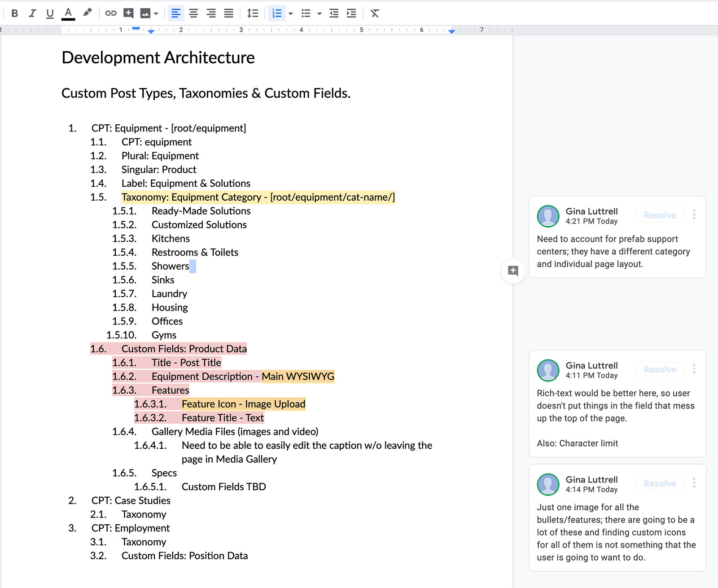718x588 pixels.
Task: Click the Ready-Made Solutions item
Action: coord(201,211)
